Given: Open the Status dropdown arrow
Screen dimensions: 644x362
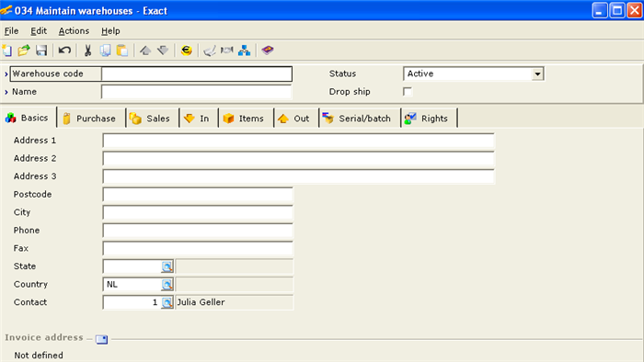Looking at the screenshot, I should (537, 74).
